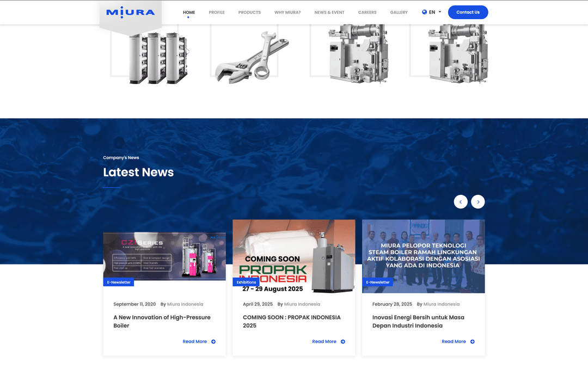Read more about Propak Indonesia 2025
Viewport: 588px width, 368px height.
(324, 342)
